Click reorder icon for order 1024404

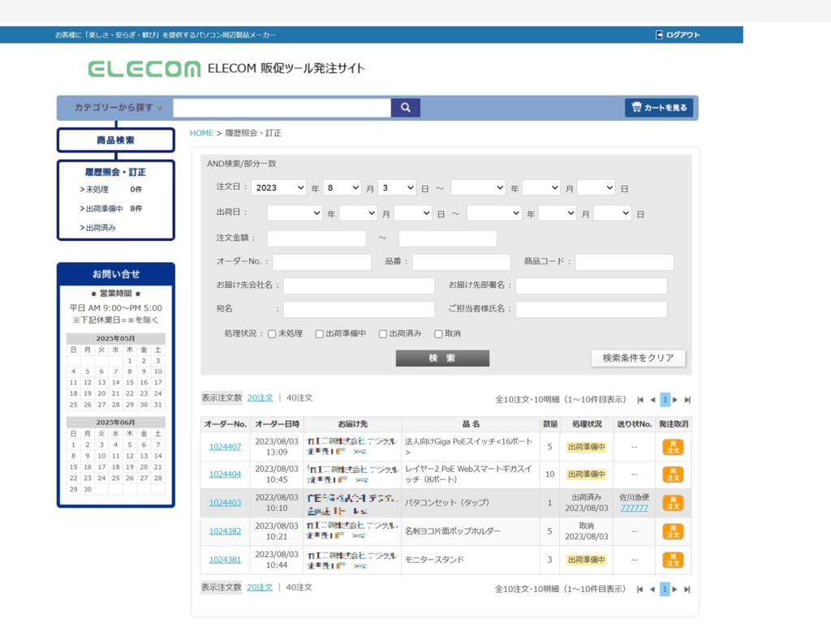pyautogui.click(x=673, y=474)
